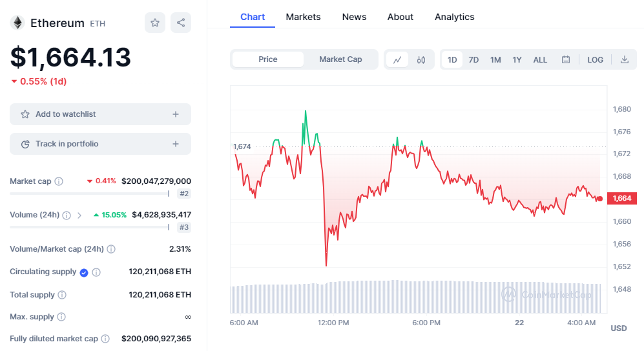Image resolution: width=644 pixels, height=351 pixels.
Task: Click the $200,047,279,000 market cap value
Action: (156, 181)
